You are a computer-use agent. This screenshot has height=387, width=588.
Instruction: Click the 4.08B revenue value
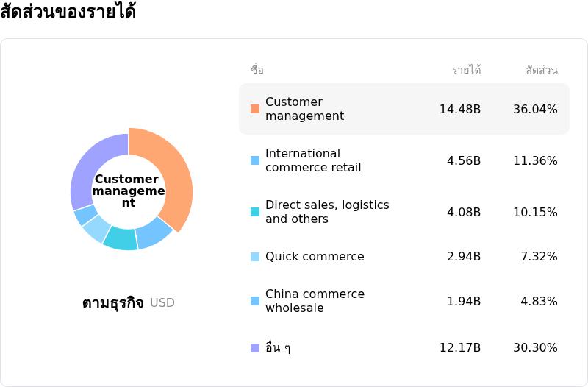coord(464,212)
